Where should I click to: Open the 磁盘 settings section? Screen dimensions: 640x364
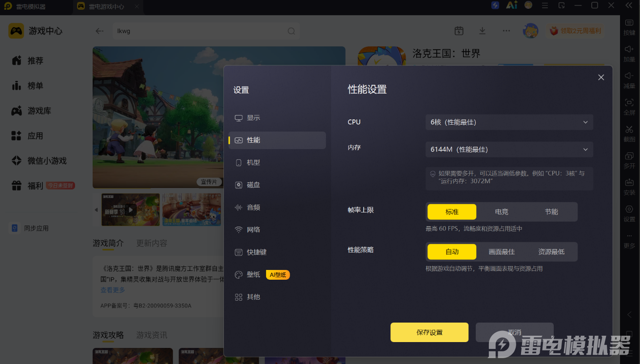pyautogui.click(x=277, y=185)
